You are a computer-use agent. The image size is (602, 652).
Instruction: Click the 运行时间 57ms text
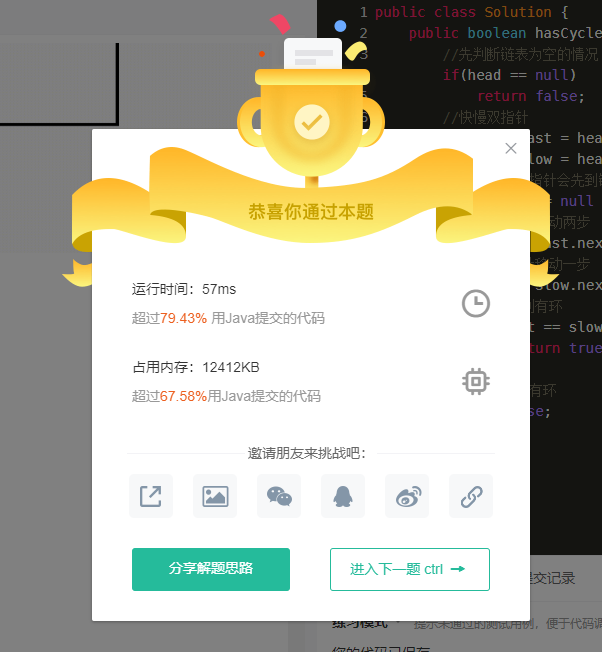pyautogui.click(x=184, y=289)
